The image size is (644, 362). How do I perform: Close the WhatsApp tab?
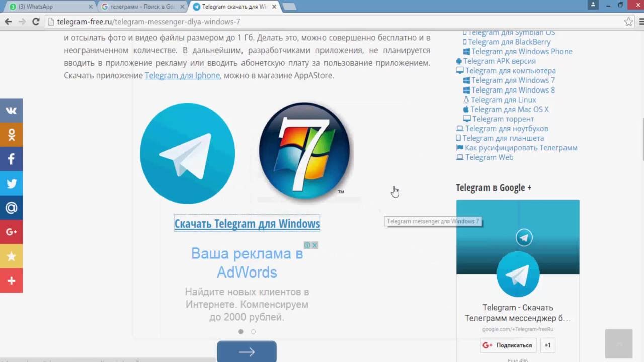pos(91,7)
